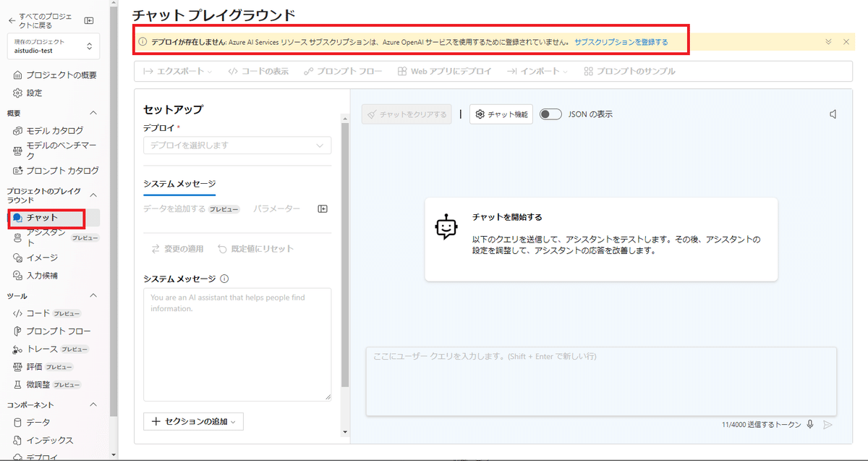Click 既定値にリセット button
This screenshot has height=461, width=868.
click(x=256, y=249)
